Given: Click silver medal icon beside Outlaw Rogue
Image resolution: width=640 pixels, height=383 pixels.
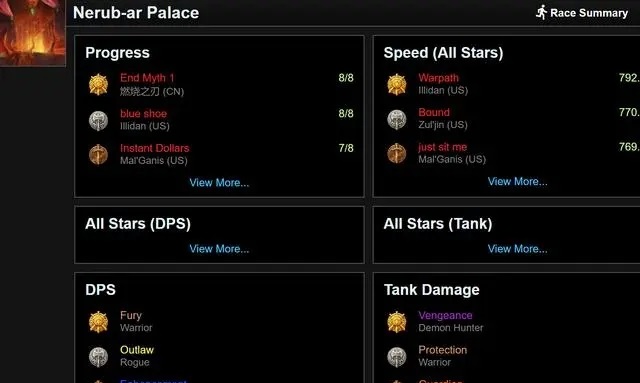Looking at the screenshot, I should click(98, 357).
